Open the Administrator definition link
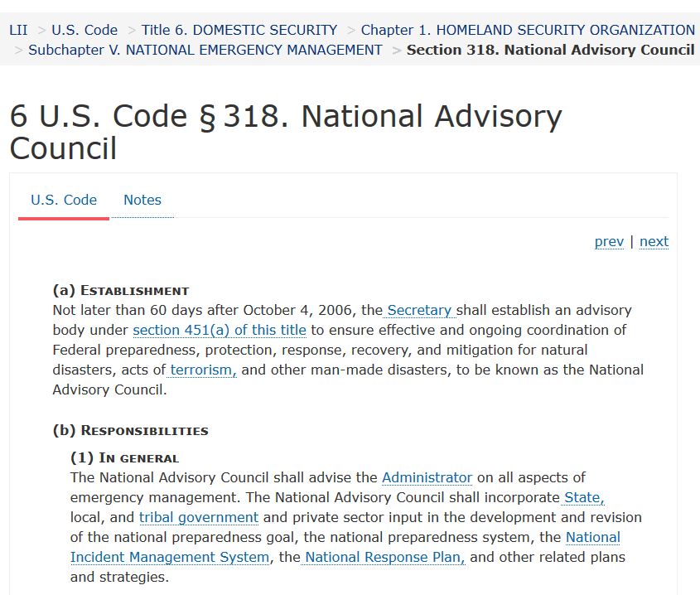The image size is (700, 595). coord(427,477)
